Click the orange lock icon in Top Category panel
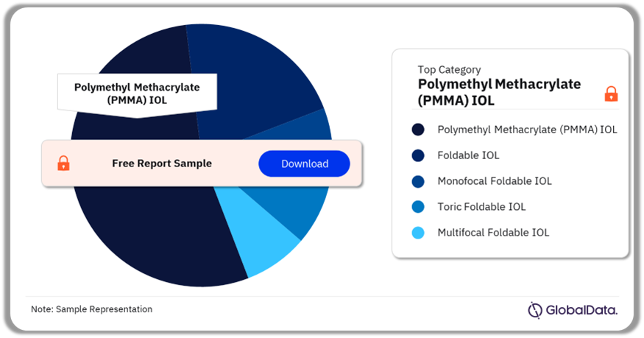 [611, 94]
